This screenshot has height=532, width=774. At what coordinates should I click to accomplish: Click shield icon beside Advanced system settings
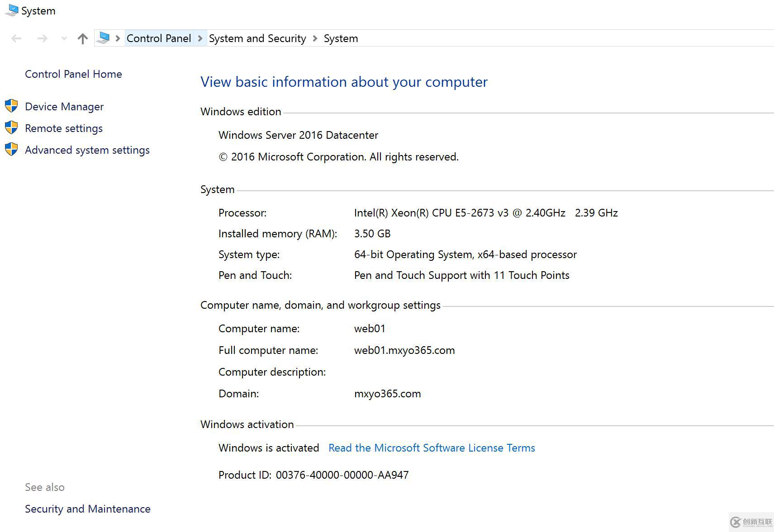[x=11, y=149]
